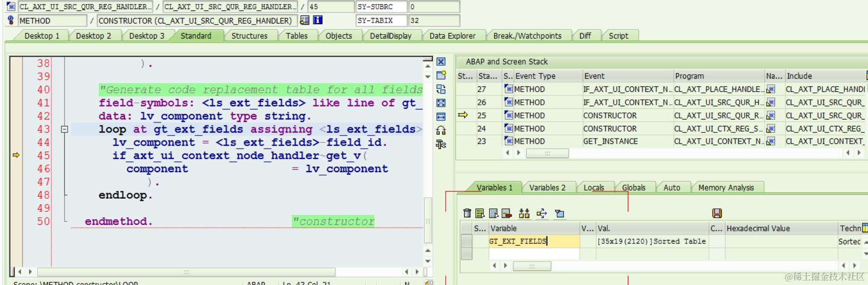This screenshot has width=868, height=285.
Task: Click the editor scroll up arrow at top
Action: click(x=428, y=66)
